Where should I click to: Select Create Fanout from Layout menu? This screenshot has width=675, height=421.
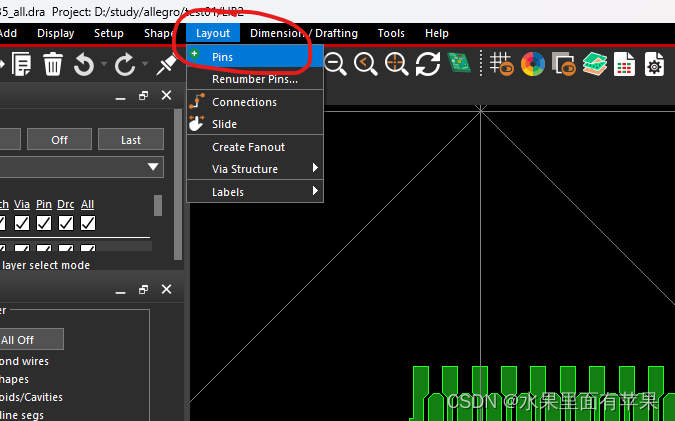[x=248, y=147]
